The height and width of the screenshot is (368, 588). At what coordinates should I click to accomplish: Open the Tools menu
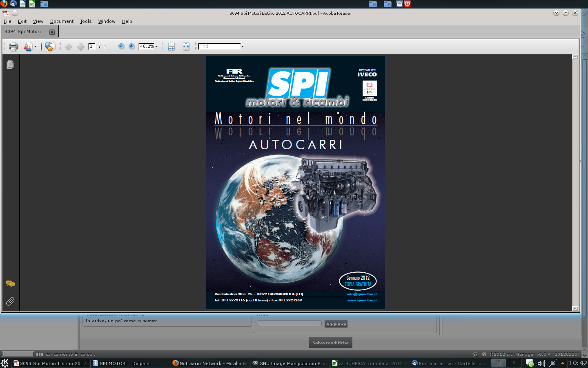coord(86,21)
